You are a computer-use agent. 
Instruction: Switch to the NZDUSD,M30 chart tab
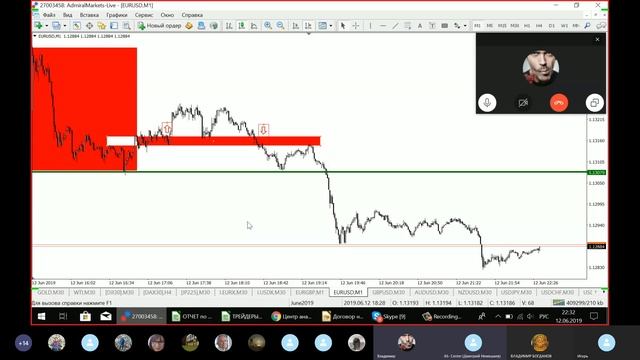tap(475, 293)
